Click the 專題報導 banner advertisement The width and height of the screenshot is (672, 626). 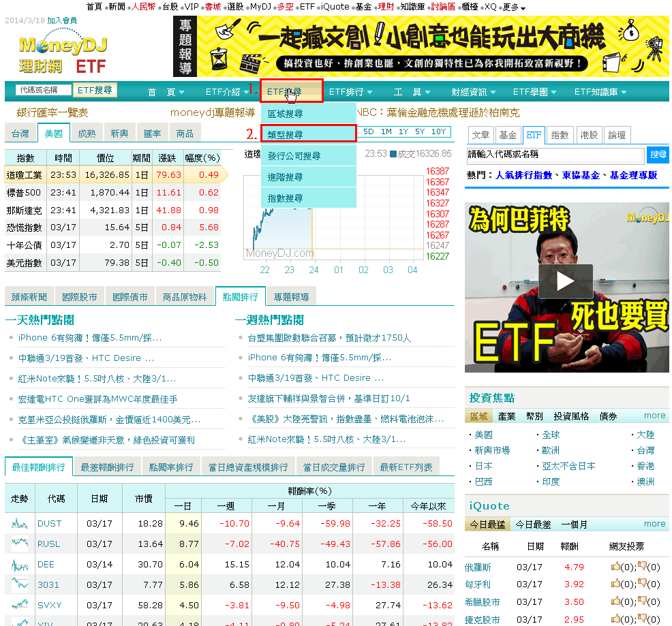click(x=421, y=46)
